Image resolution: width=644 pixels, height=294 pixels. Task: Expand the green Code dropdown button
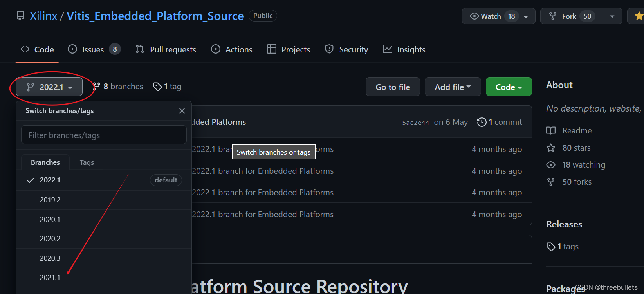click(509, 87)
